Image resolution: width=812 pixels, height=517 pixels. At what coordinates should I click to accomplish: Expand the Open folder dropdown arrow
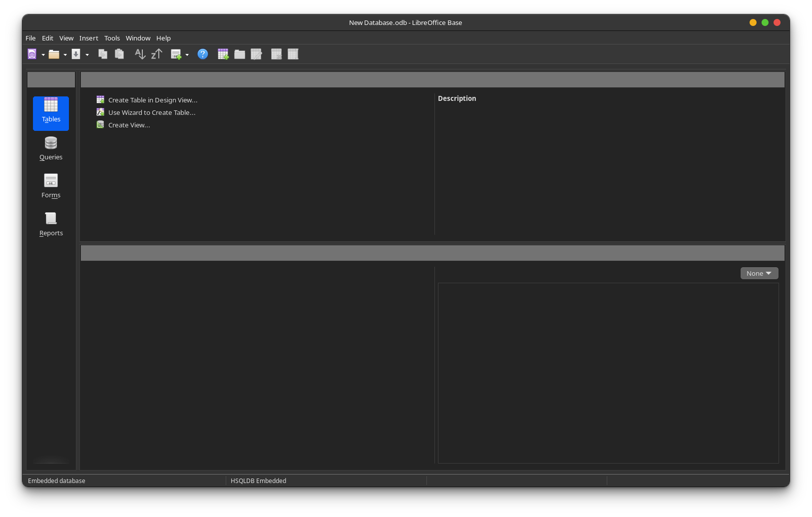[x=65, y=54]
